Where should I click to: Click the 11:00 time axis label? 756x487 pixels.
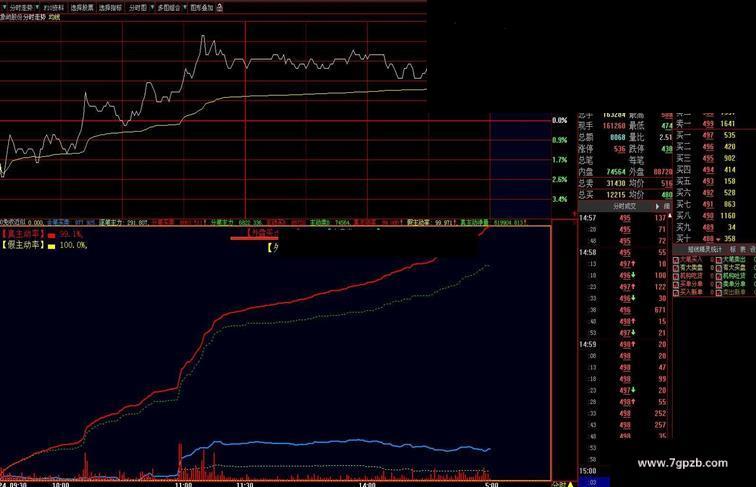pos(183,484)
